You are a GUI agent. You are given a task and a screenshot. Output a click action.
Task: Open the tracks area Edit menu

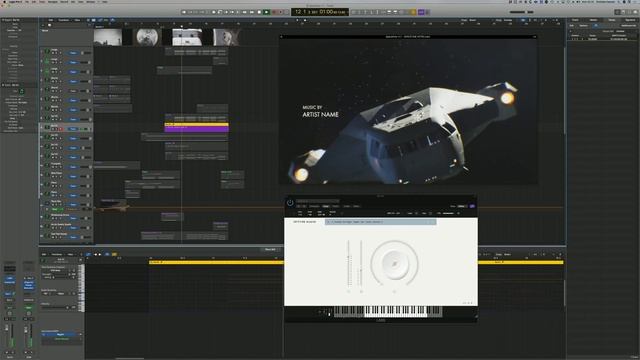(51, 20)
